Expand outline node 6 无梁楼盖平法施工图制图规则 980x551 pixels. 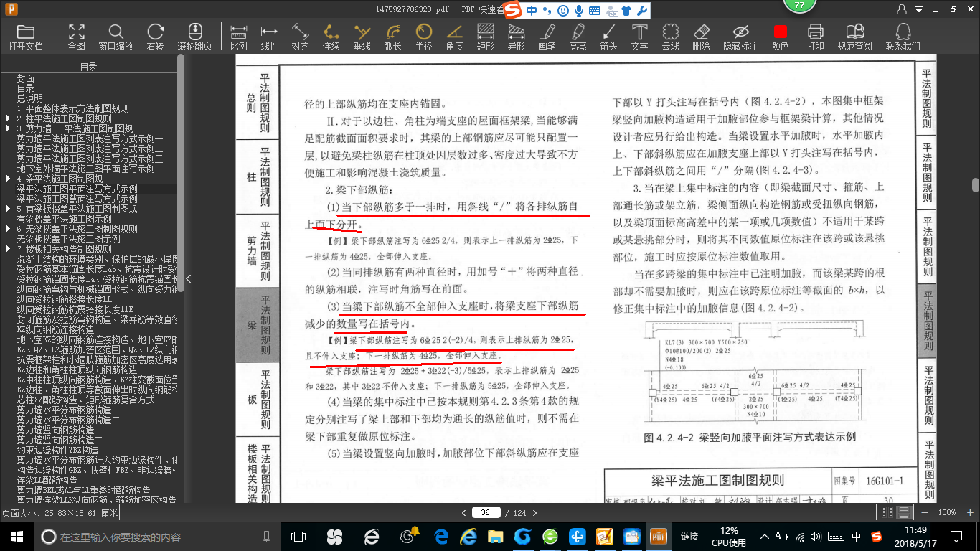[8, 229]
